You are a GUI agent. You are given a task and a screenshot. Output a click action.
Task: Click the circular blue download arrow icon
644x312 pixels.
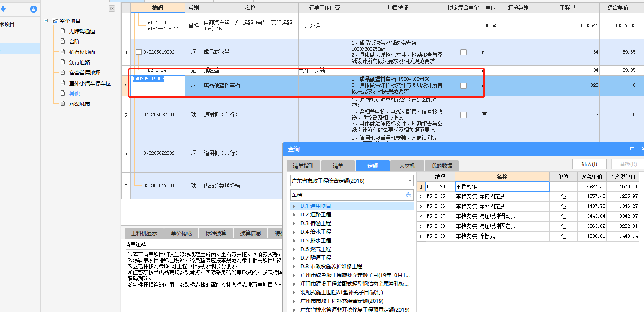coord(34,9)
